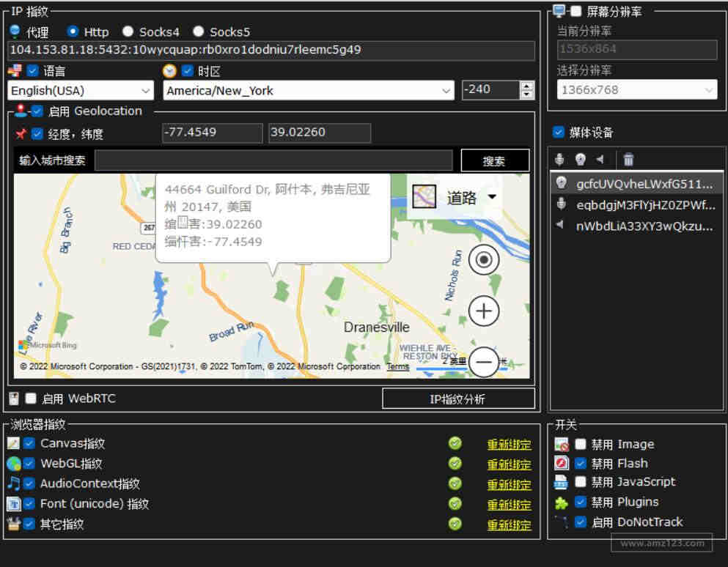Toggle the Canvas指纹 checkbox

pos(29,443)
